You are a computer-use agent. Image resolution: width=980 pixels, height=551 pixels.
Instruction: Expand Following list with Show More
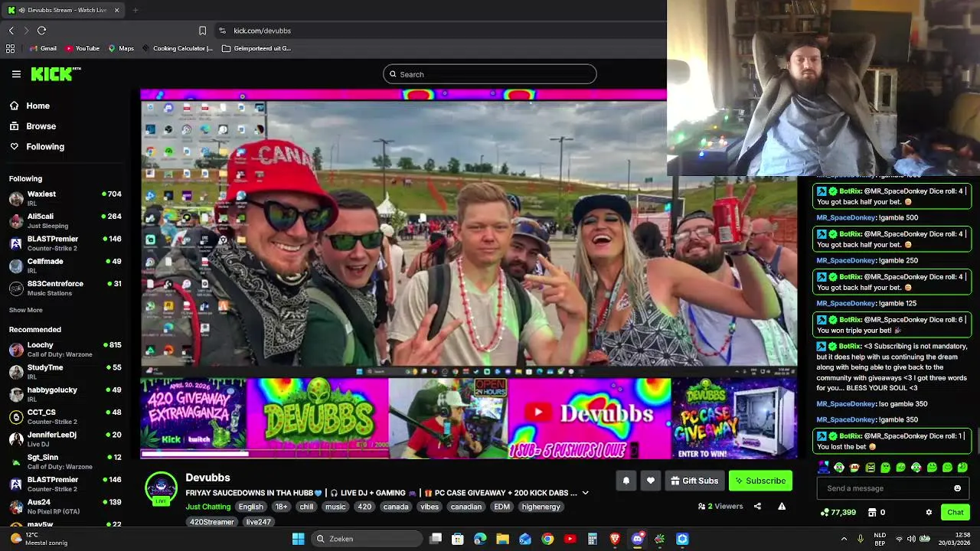pos(26,310)
